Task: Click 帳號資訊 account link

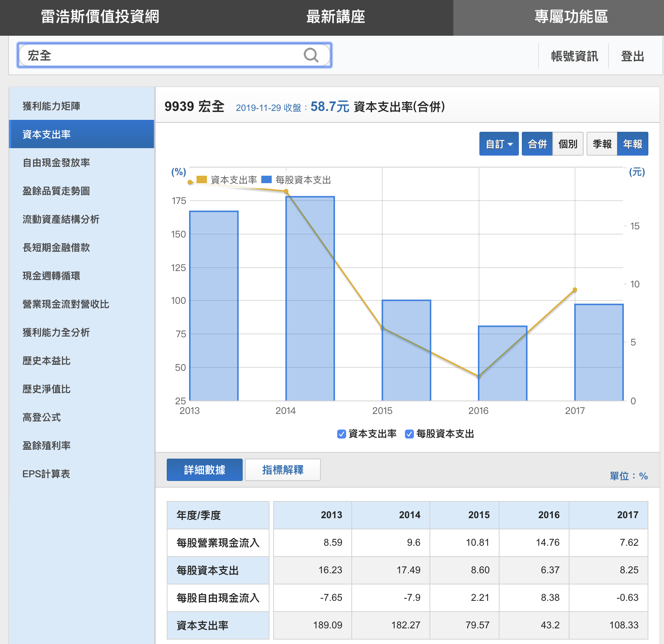Action: pyautogui.click(x=574, y=56)
